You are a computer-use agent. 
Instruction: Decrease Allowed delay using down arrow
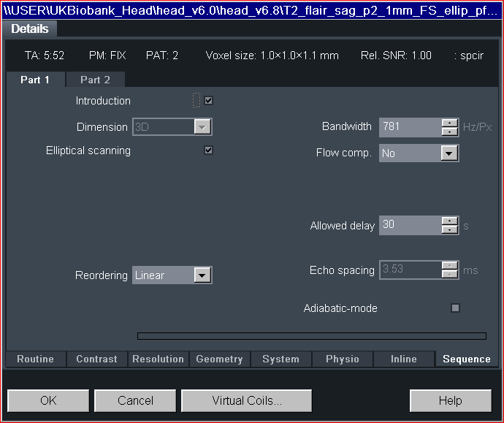450,229
